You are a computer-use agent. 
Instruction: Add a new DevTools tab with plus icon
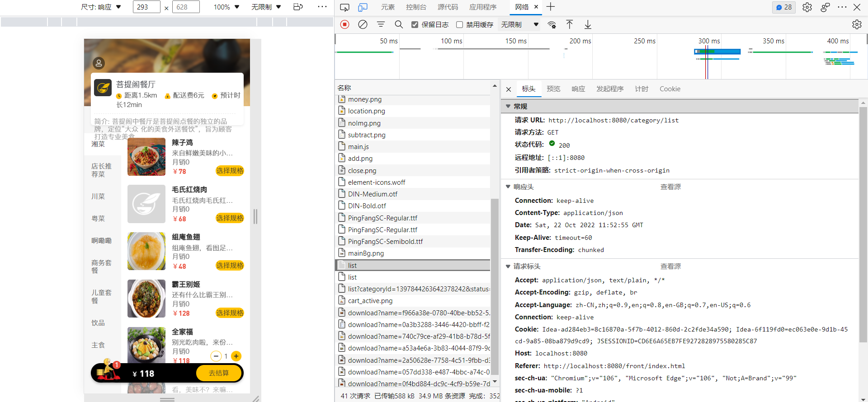point(551,7)
